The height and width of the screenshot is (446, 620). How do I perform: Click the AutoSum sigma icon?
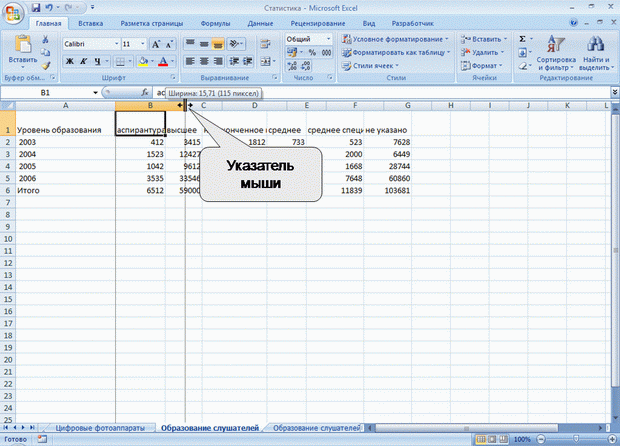[523, 38]
